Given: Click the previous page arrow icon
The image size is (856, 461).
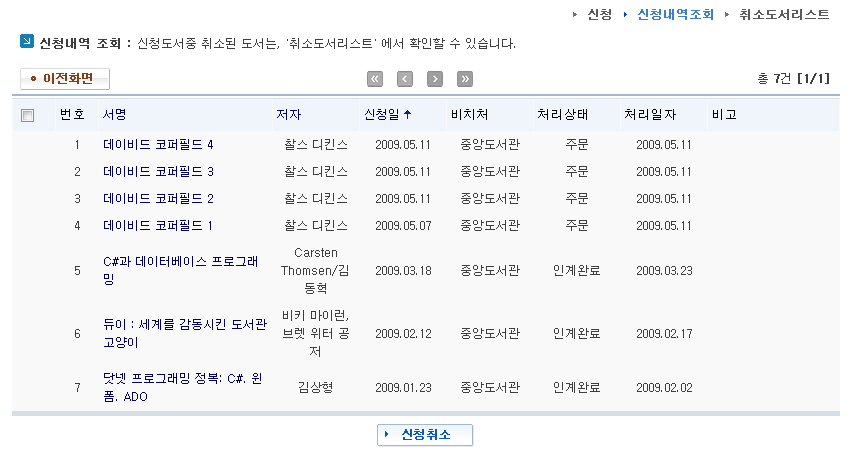Looking at the screenshot, I should tap(405, 79).
